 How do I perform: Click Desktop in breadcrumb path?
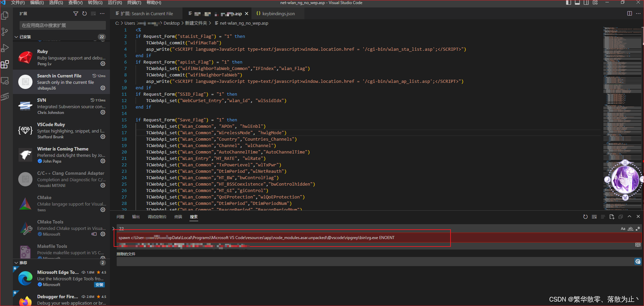coord(171,23)
